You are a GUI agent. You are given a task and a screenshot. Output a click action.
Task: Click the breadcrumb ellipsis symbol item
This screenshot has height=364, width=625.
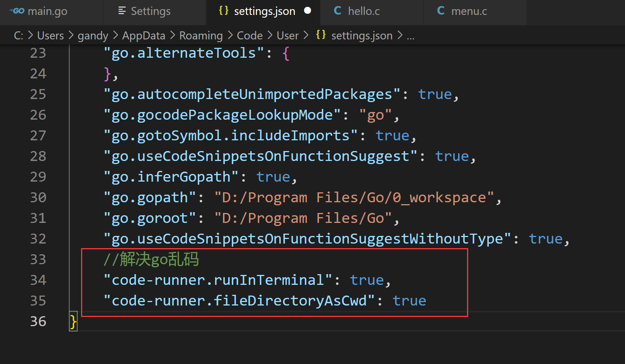[410, 36]
